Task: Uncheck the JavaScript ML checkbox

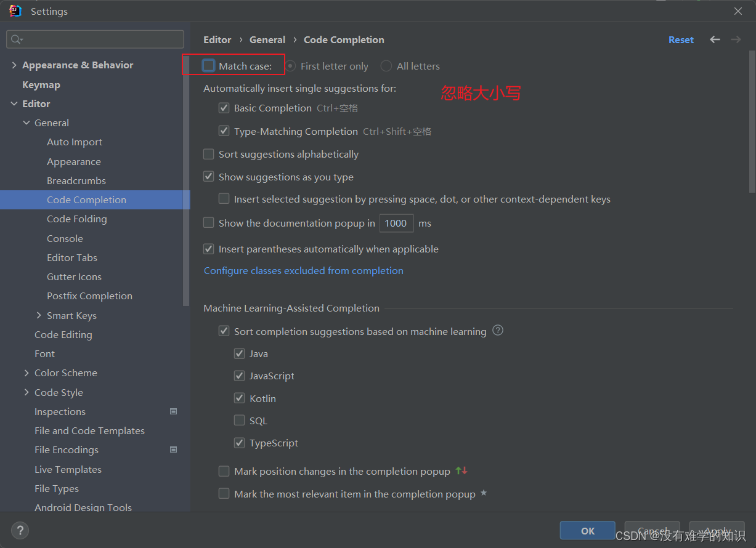Action: click(240, 376)
